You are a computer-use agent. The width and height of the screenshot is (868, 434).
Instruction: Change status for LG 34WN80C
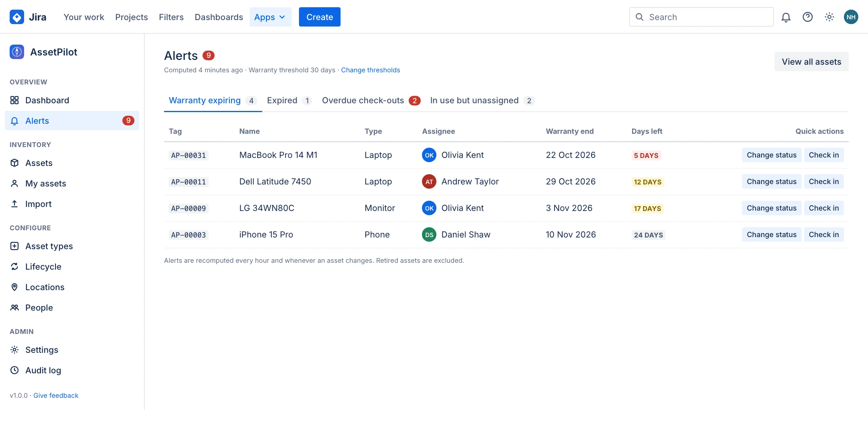(x=772, y=208)
